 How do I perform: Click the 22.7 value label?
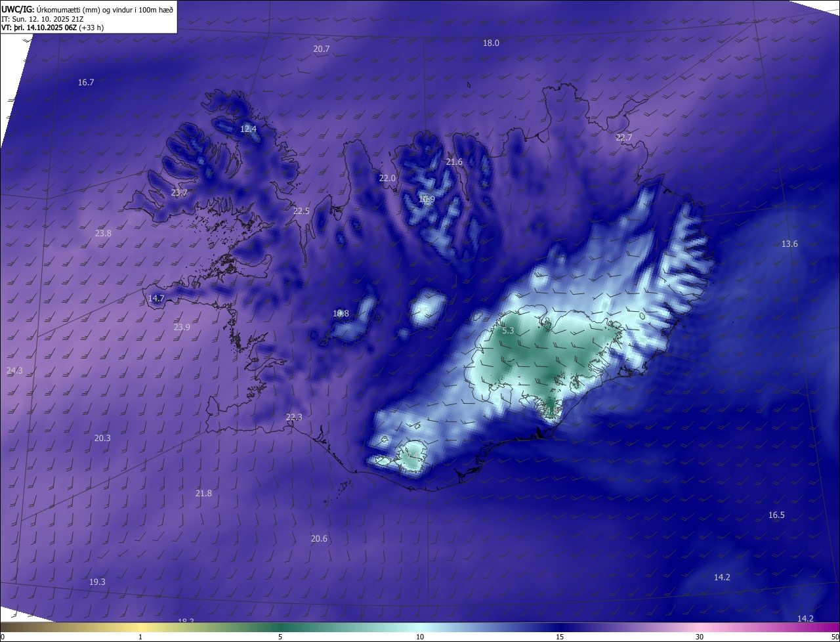[x=623, y=137]
